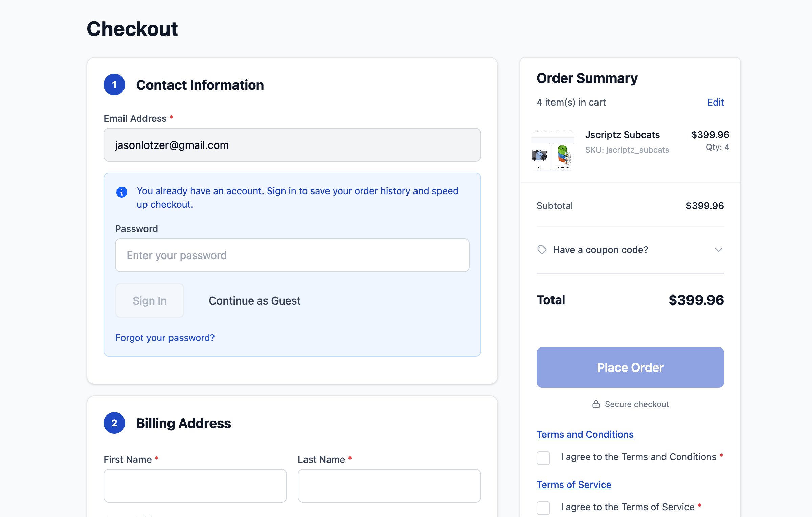Open the coupon code chevron
Viewport: 812px width, 517px height.
click(719, 250)
